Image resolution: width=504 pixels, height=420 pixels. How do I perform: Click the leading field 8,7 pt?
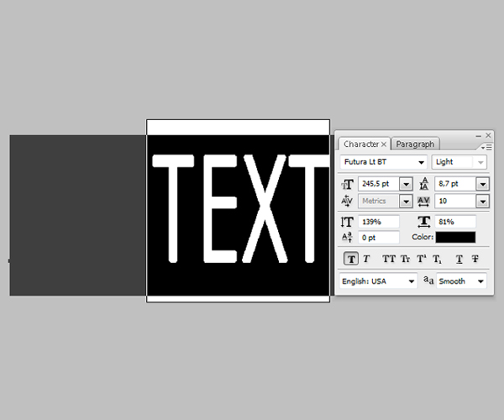click(x=455, y=184)
